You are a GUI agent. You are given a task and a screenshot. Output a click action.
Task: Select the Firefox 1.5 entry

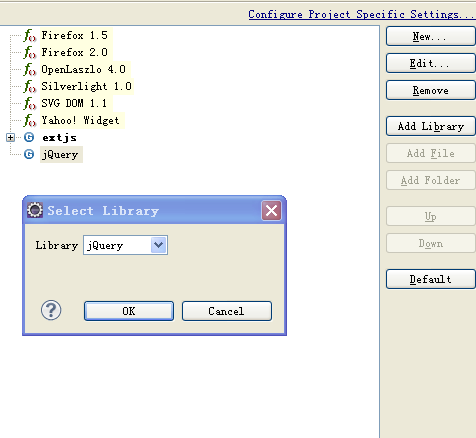click(74, 35)
